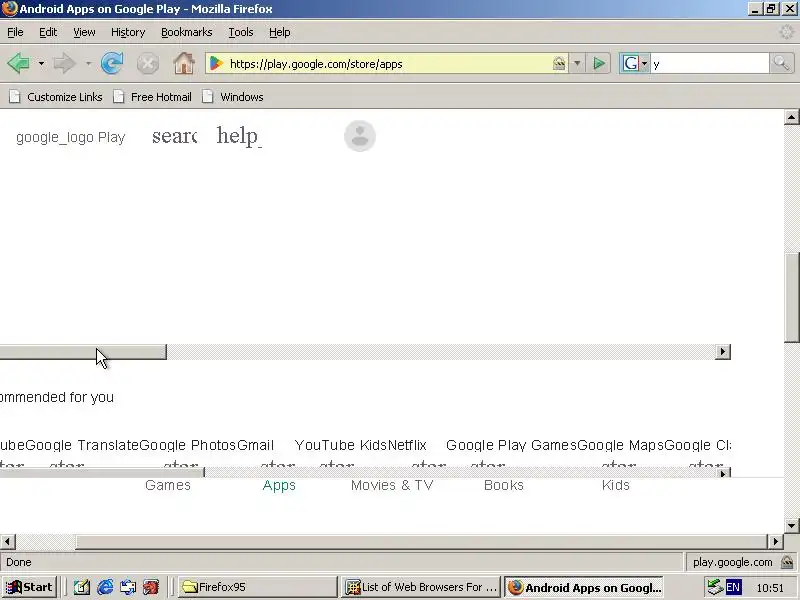Switch to the Kids tab
The width and height of the screenshot is (800, 600).
tap(616, 485)
